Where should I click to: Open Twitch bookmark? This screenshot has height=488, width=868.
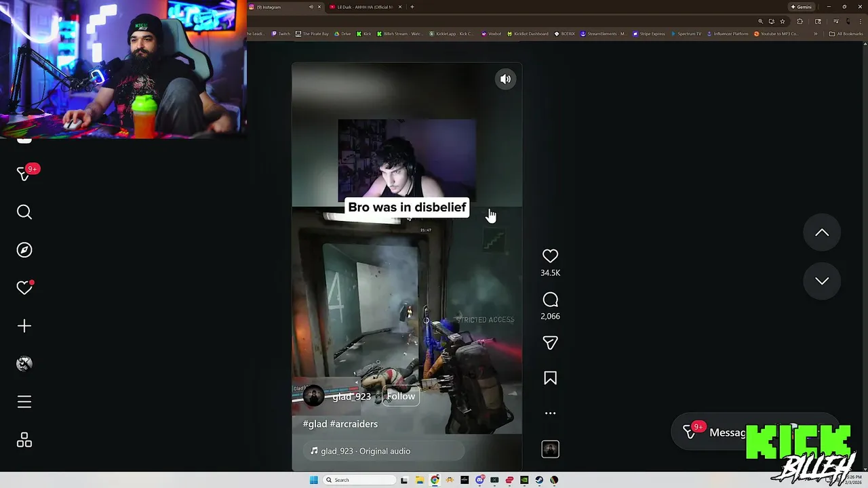[x=281, y=34]
